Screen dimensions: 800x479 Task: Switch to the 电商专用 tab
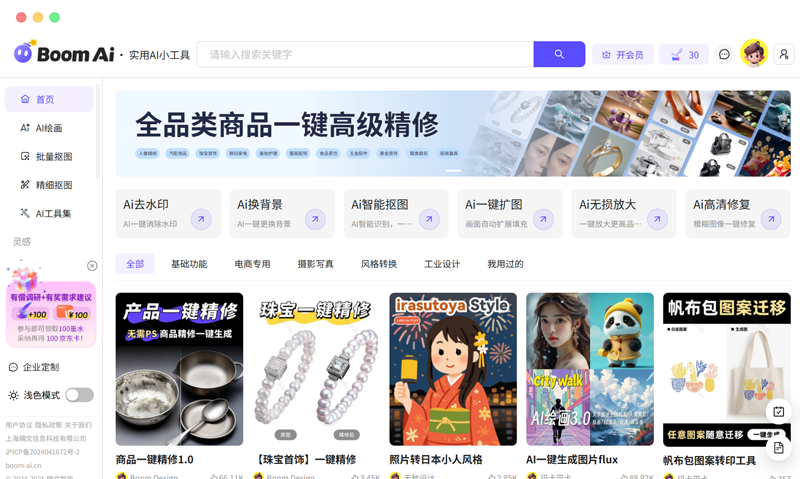click(x=253, y=264)
